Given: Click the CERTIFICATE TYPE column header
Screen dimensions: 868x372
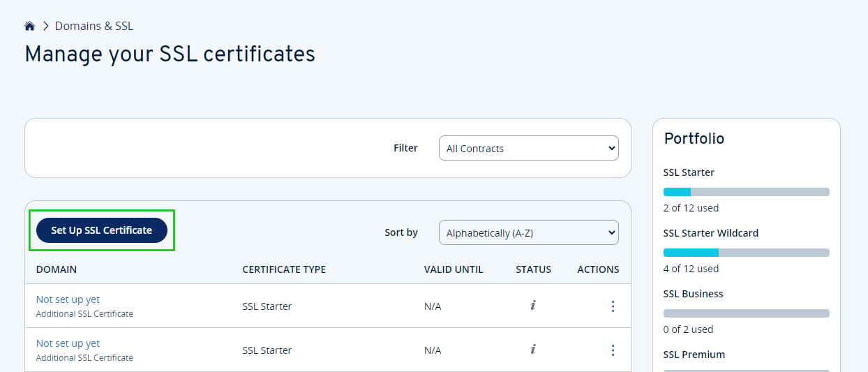Looking at the screenshot, I should pos(284,269).
